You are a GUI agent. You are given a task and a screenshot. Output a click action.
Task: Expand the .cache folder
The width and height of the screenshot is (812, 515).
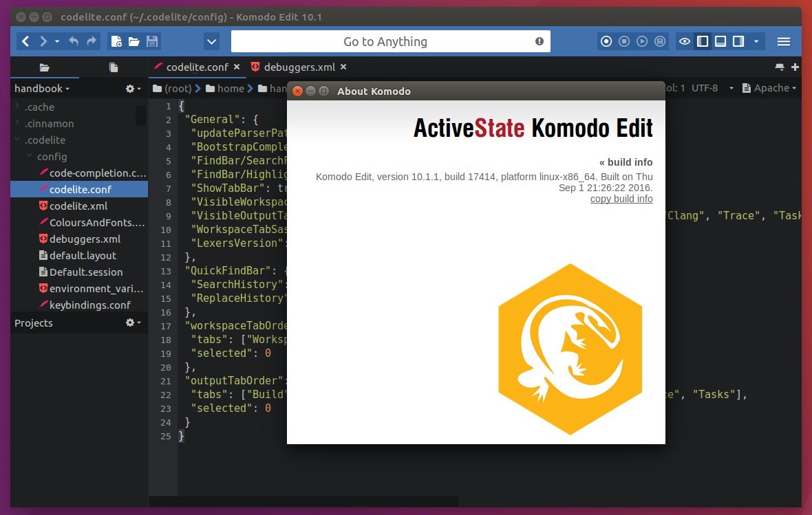(x=17, y=107)
